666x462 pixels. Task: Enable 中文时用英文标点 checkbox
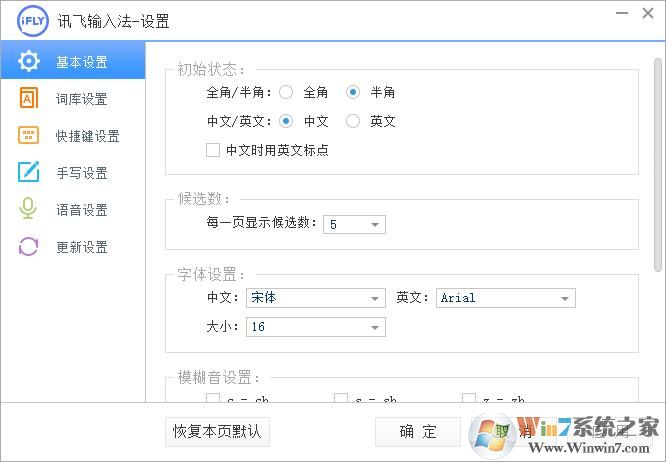pyautogui.click(x=213, y=150)
